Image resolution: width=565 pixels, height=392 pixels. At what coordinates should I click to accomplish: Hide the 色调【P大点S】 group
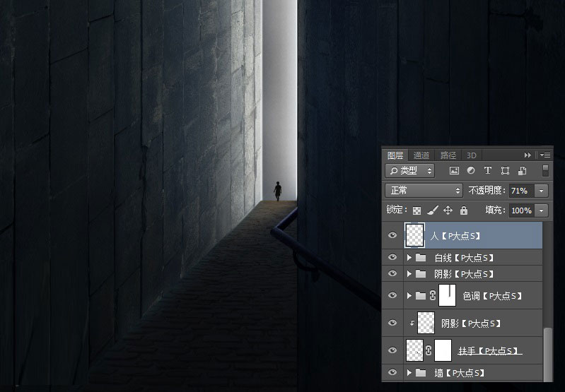[x=392, y=295]
